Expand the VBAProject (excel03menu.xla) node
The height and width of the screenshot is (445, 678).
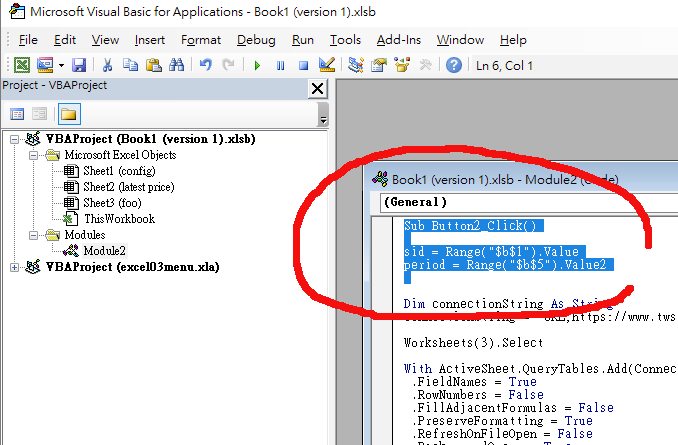[x=13, y=266]
